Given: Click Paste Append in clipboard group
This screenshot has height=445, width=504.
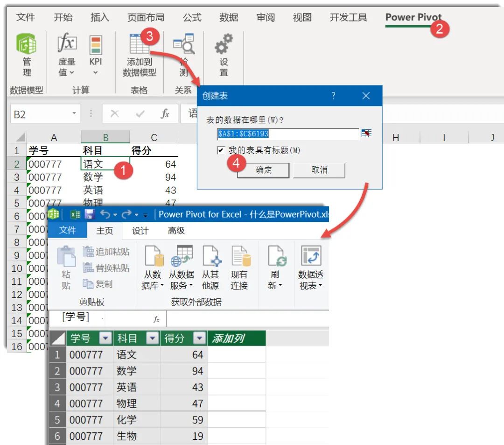Looking at the screenshot, I should click(106, 251).
